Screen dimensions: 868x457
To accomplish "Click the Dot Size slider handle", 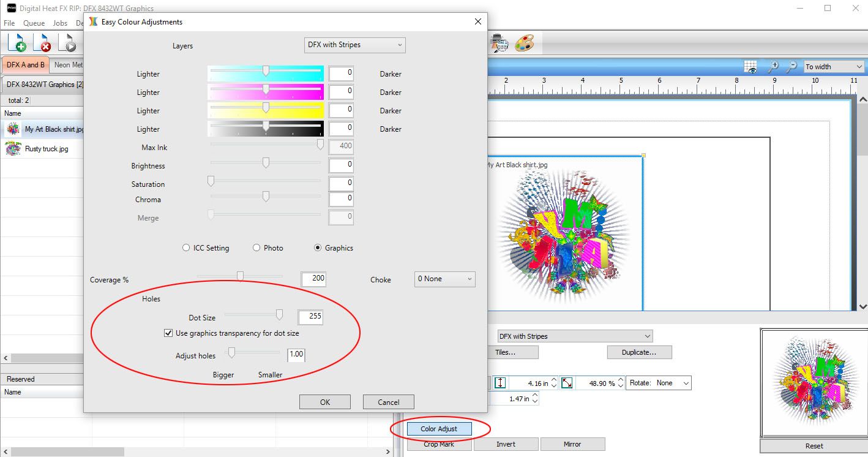I will (x=279, y=315).
